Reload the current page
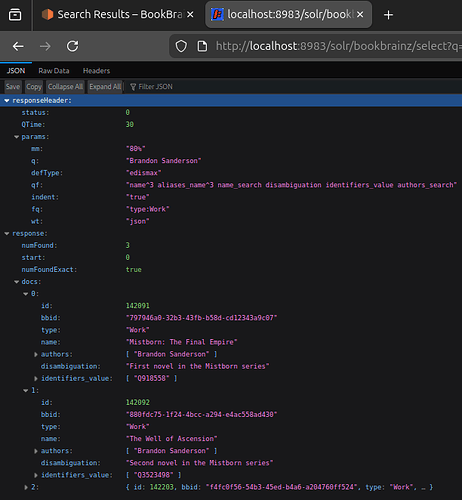462x500 pixels. pos(72,46)
